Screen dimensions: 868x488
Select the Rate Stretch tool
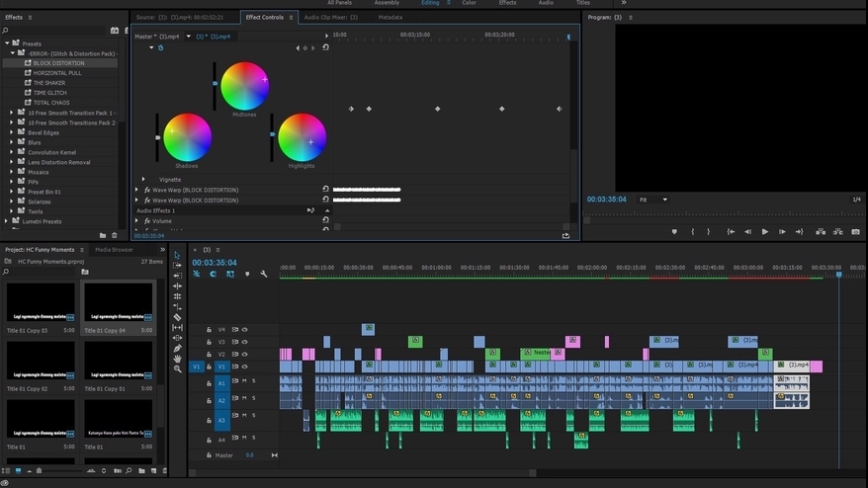[x=177, y=306]
